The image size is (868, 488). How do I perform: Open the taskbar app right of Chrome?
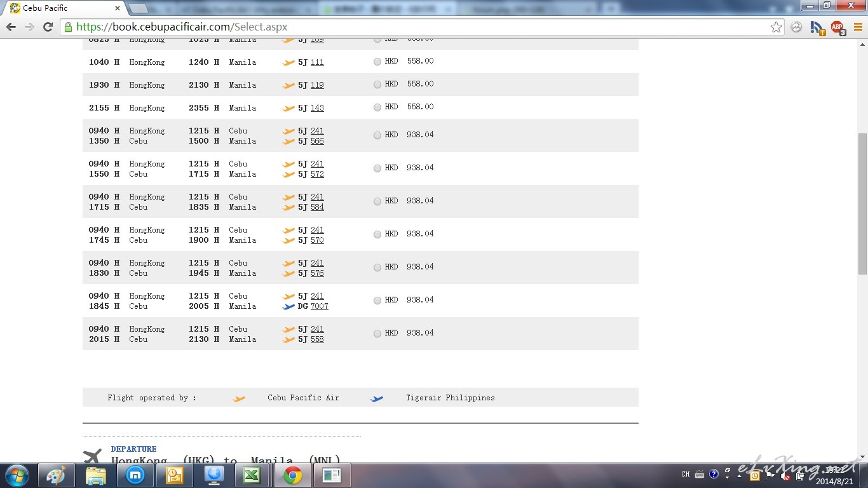(332, 475)
